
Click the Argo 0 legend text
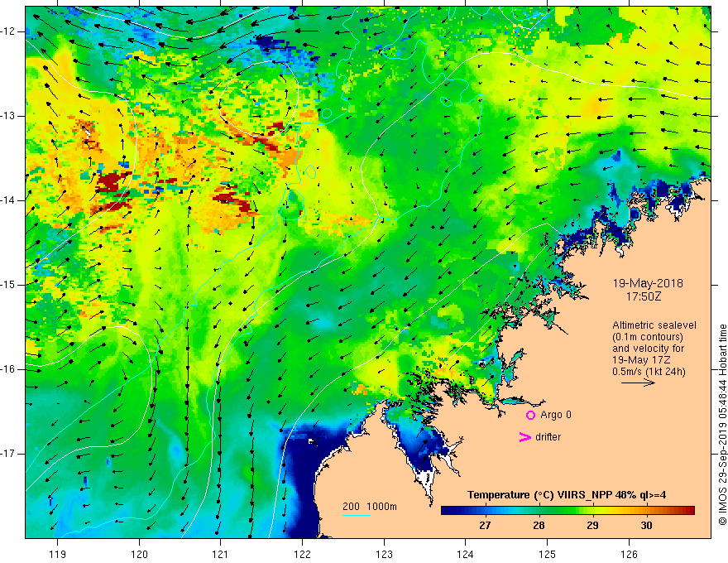pos(556,415)
